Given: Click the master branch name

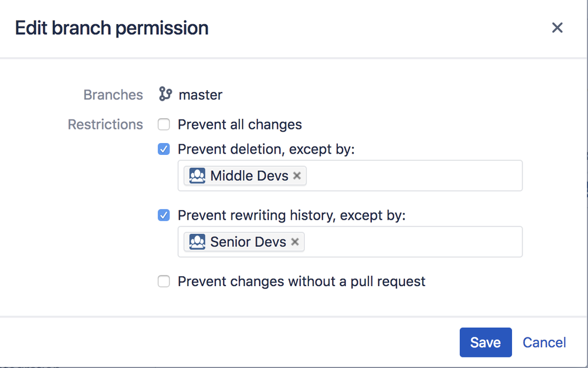Looking at the screenshot, I should pos(201,95).
